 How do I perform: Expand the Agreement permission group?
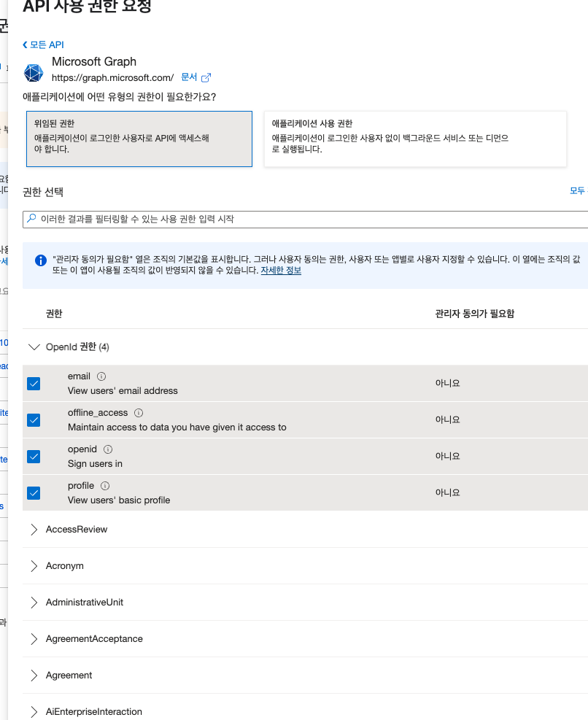pyautogui.click(x=34, y=675)
